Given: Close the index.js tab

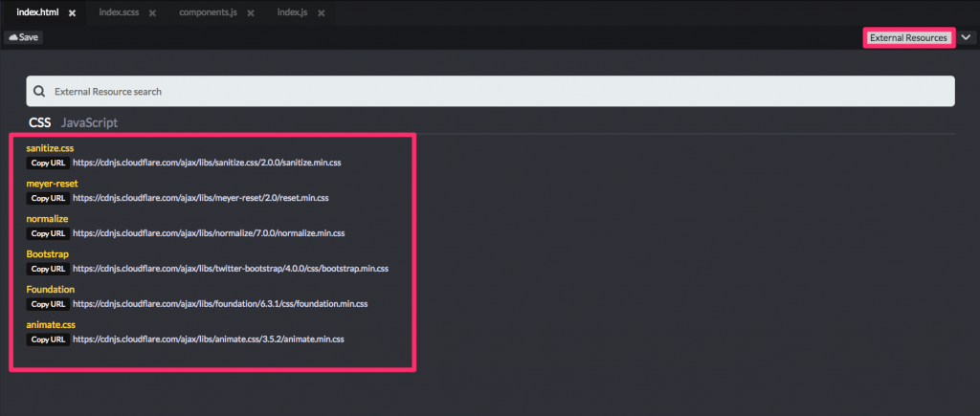Looking at the screenshot, I should pos(322,13).
